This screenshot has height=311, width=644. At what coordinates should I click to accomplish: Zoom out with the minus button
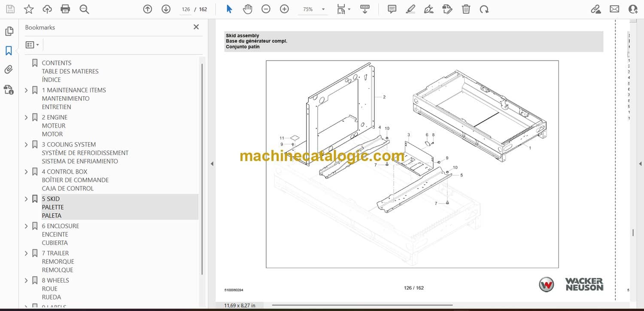pyautogui.click(x=266, y=9)
